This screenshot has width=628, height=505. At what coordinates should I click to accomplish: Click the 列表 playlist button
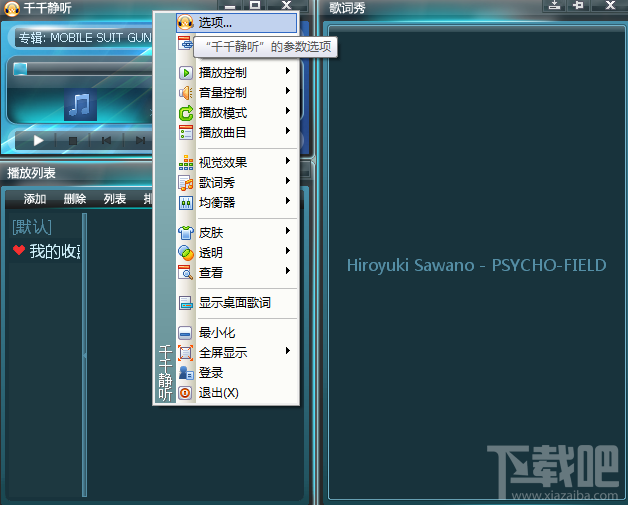(x=115, y=199)
